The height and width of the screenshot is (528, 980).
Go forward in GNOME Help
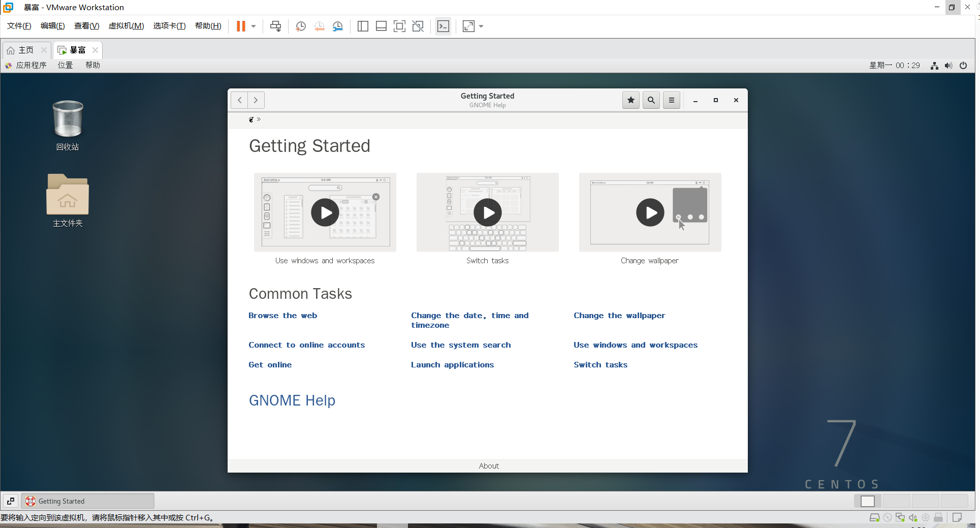256,100
